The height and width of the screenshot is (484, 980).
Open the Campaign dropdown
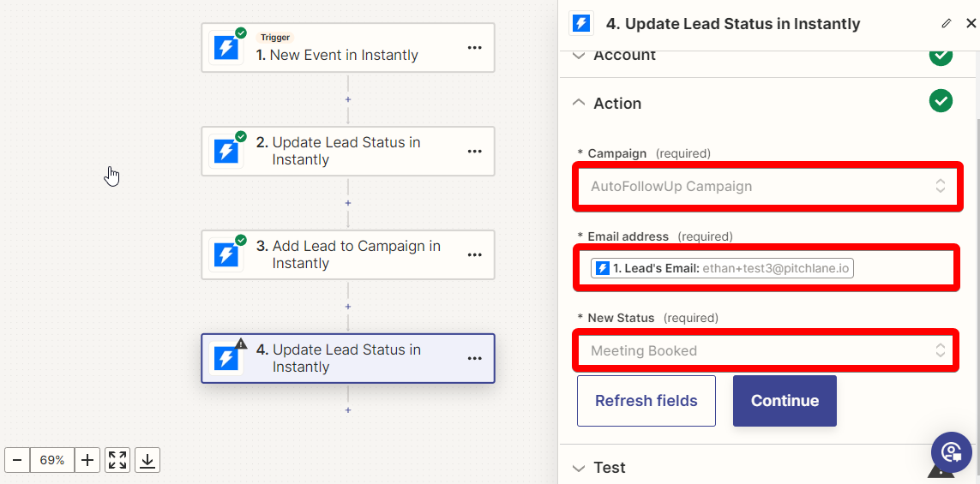tap(767, 186)
